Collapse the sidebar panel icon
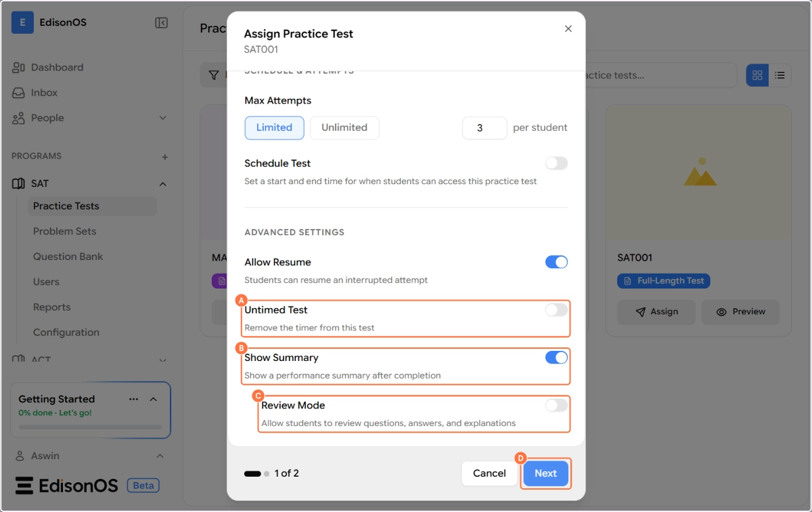Viewport: 812px width, 512px height. [x=161, y=23]
